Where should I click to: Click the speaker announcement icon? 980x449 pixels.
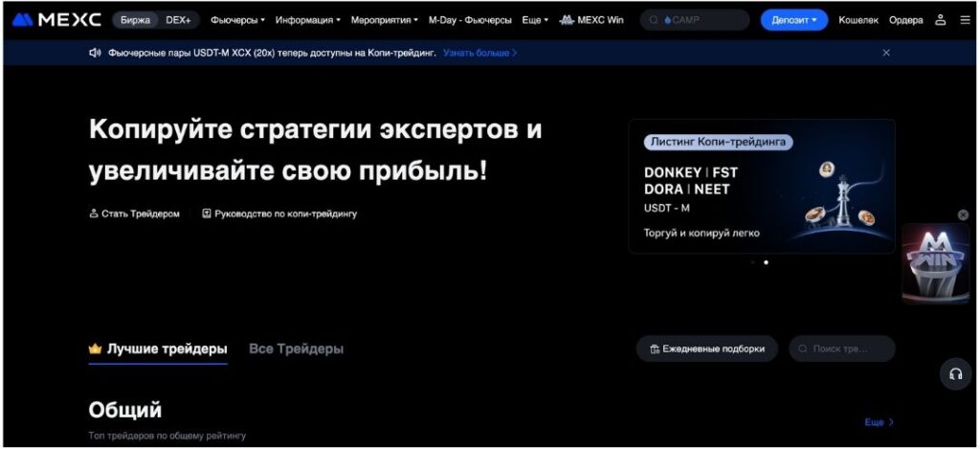[95, 54]
